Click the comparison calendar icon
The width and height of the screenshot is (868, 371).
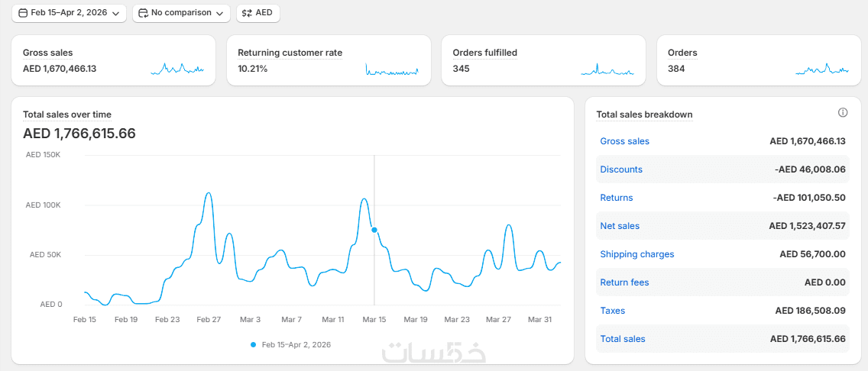[143, 13]
